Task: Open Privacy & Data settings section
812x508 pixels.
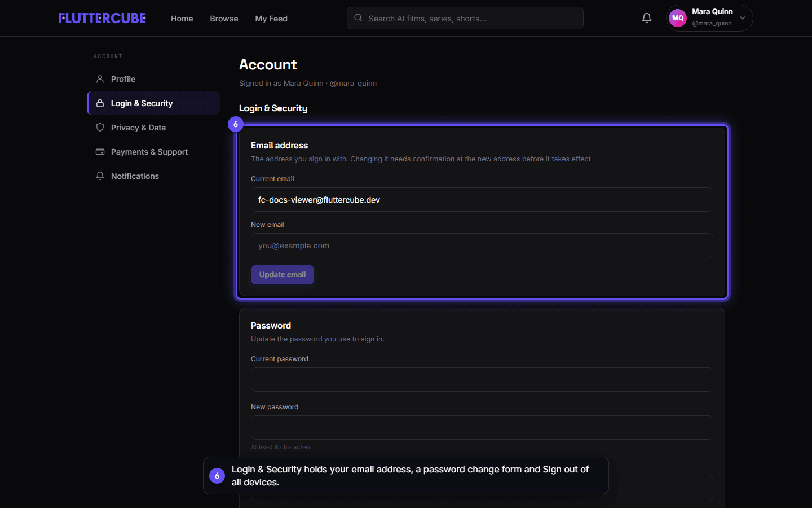Action: point(153,128)
